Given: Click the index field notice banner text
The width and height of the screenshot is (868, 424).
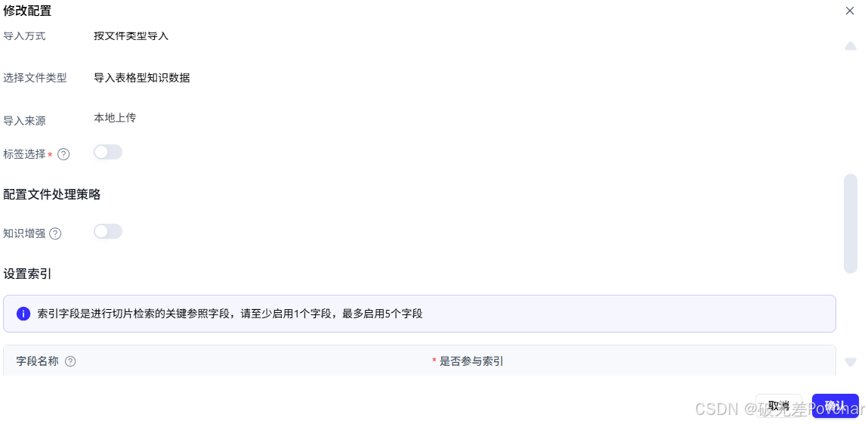Looking at the screenshot, I should [230, 314].
